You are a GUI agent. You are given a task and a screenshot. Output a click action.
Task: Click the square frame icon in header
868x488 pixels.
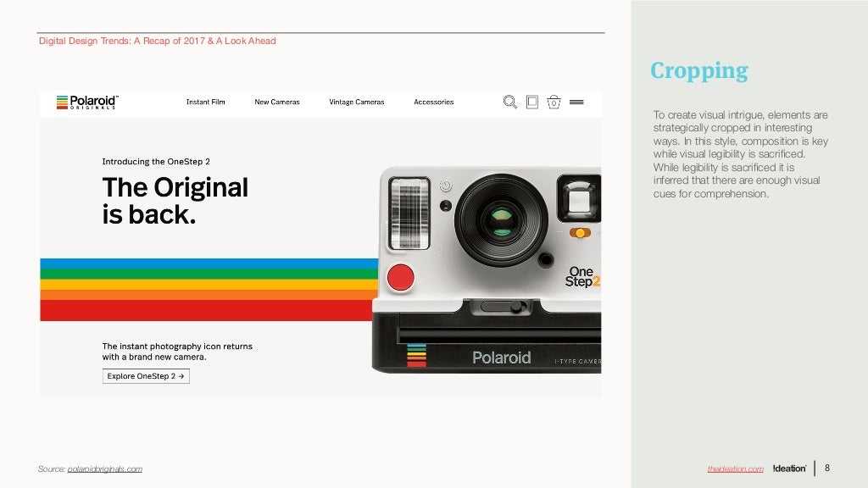point(532,102)
